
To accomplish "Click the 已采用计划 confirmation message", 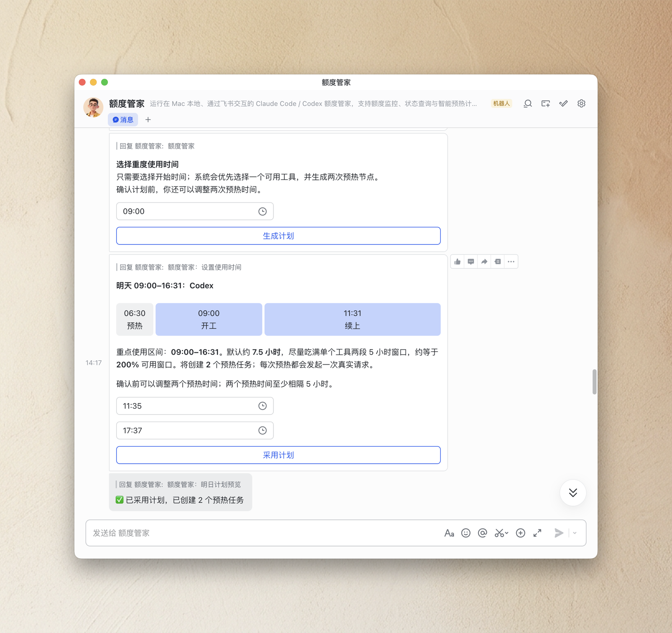I will coord(180,500).
